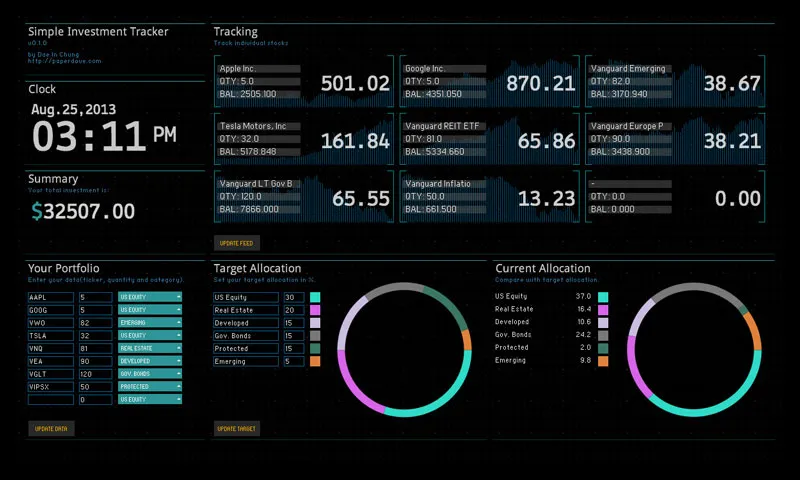This screenshot has width=800, height=480.
Task: Expand the Emerging category dropdown for VWO
Action: click(x=150, y=322)
